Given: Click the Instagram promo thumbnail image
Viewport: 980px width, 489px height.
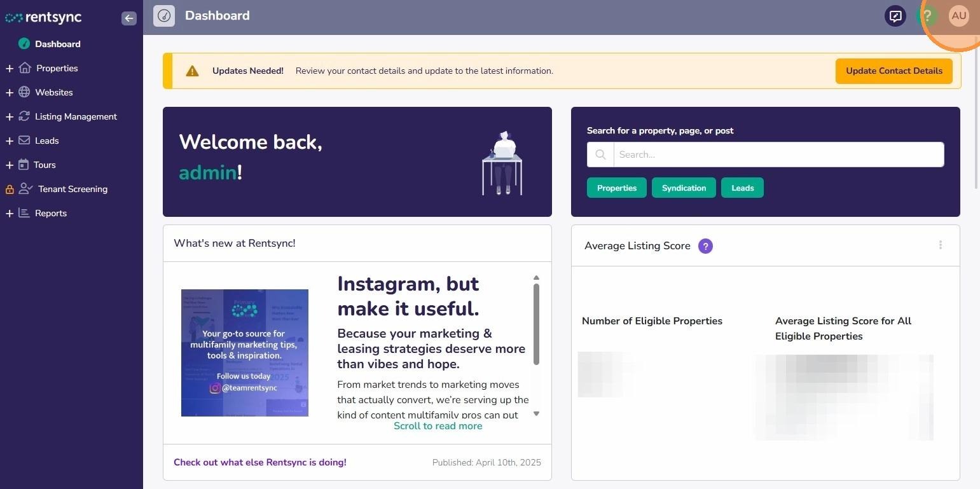Looking at the screenshot, I should click(x=245, y=353).
